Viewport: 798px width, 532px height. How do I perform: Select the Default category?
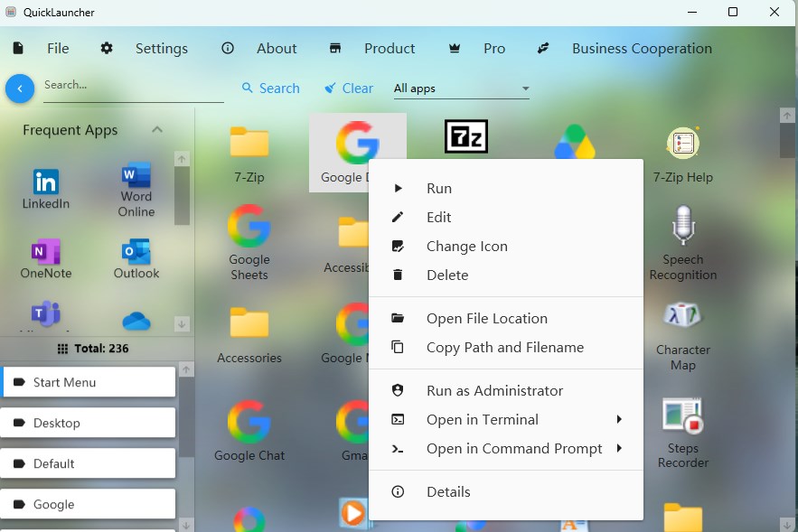(88, 463)
